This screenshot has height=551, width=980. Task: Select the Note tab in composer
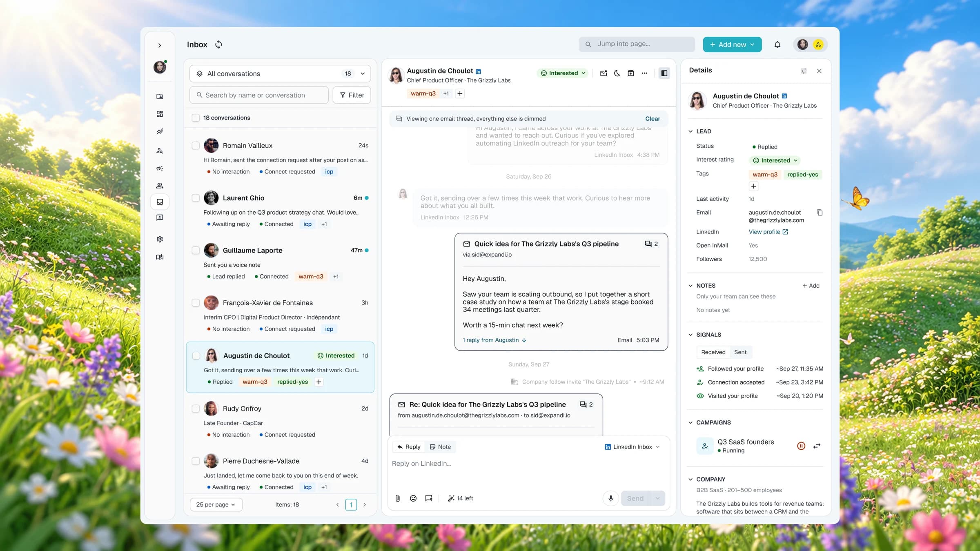point(440,447)
